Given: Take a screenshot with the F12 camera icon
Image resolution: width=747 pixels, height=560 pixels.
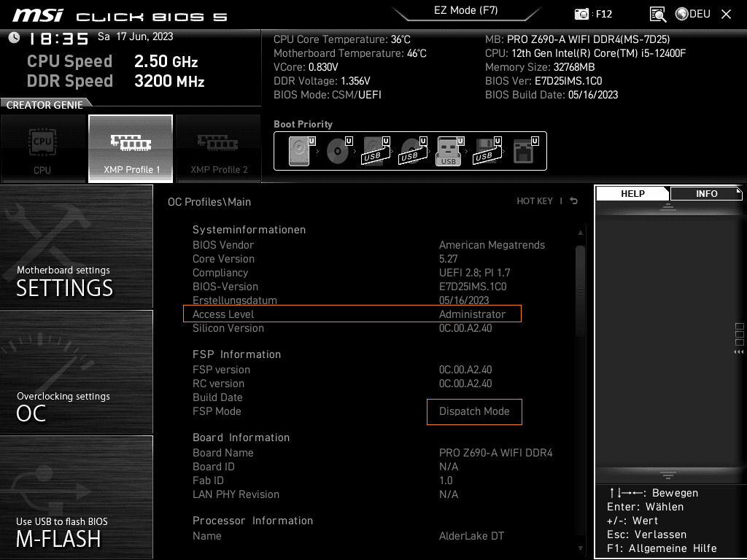Looking at the screenshot, I should (581, 14).
